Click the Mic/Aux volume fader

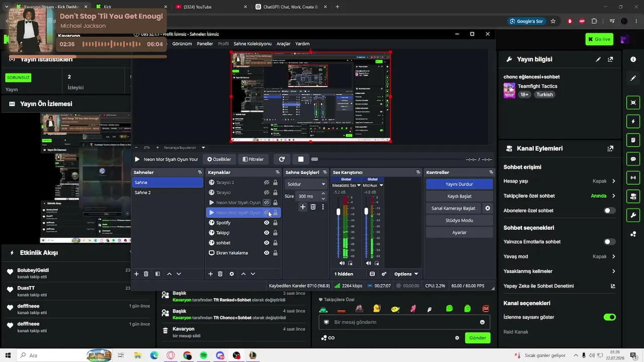(x=366, y=212)
